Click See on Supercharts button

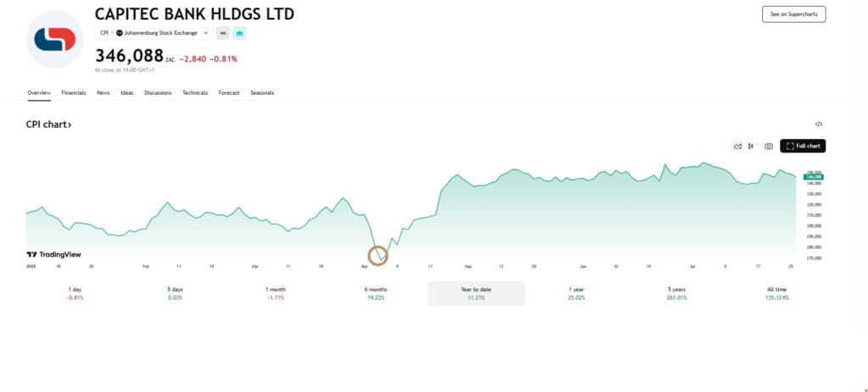[x=793, y=14]
